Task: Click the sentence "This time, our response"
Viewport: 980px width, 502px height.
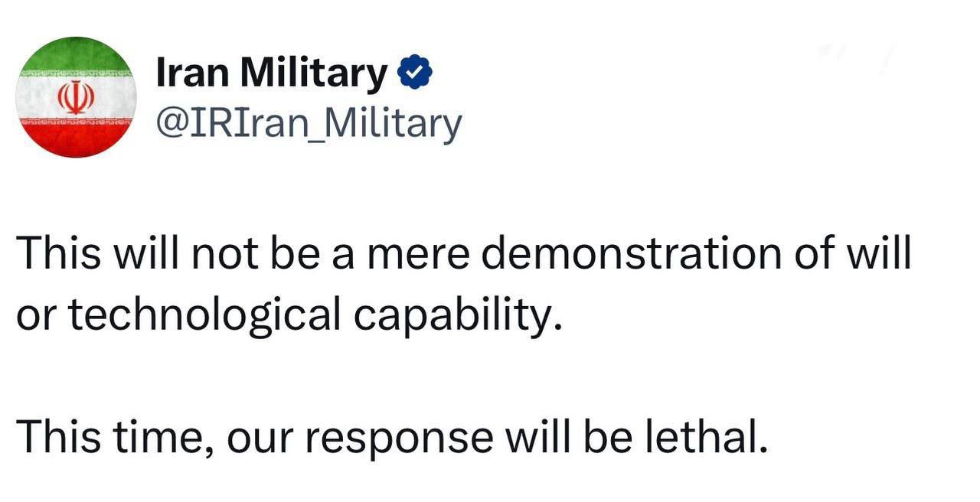Action: (390, 438)
